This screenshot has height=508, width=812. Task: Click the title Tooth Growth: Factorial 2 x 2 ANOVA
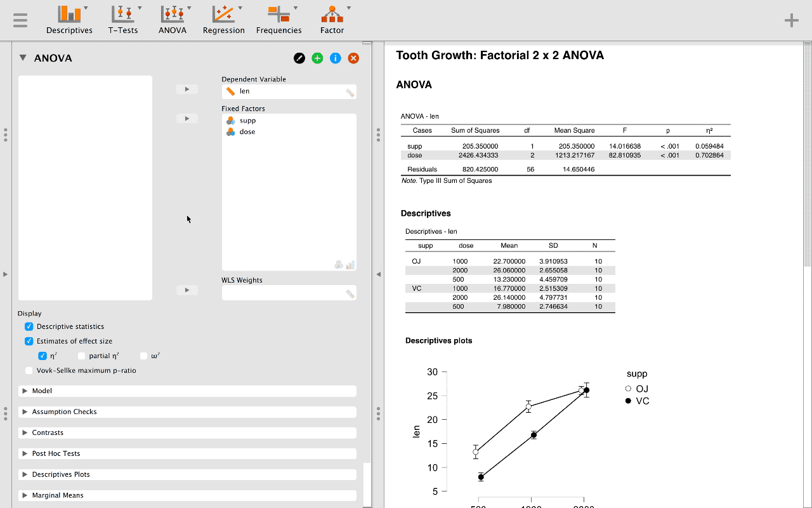pos(500,55)
